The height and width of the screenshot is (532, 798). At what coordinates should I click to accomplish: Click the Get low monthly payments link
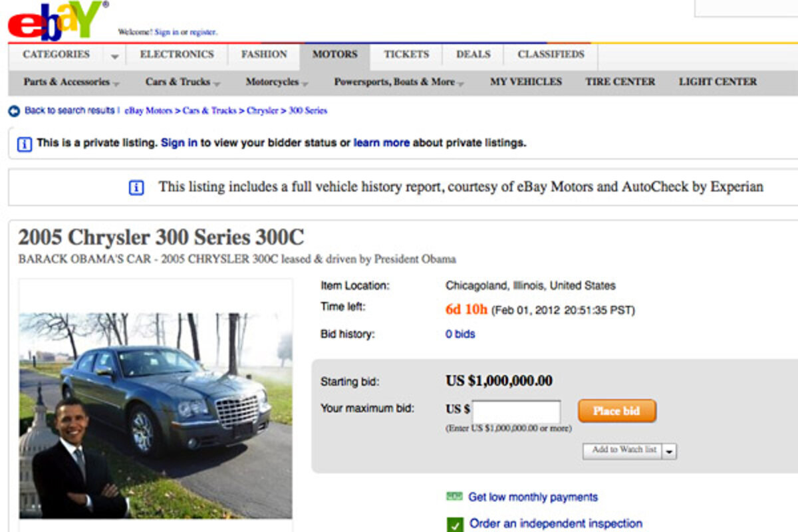[x=533, y=497]
